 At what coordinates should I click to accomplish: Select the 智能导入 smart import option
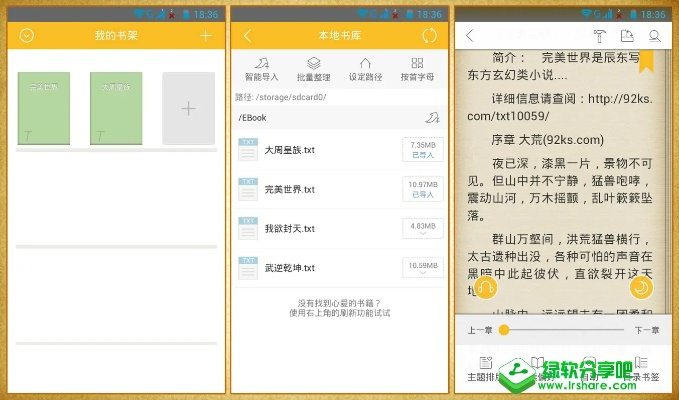(262, 69)
